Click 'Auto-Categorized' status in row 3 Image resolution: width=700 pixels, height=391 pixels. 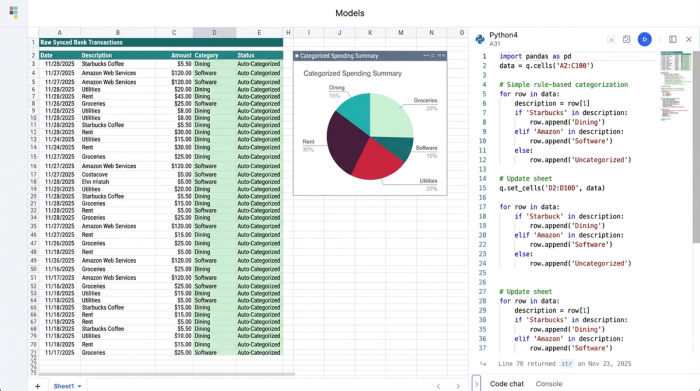[x=258, y=64]
